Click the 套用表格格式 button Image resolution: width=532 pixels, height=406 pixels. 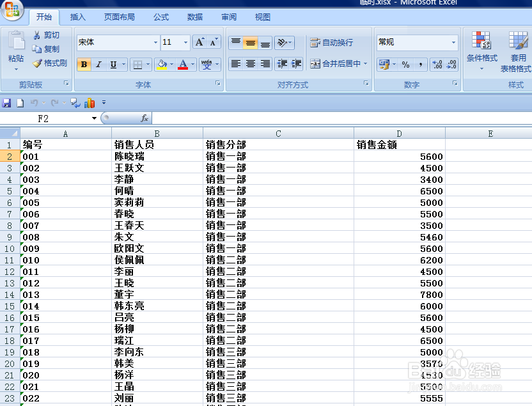point(516,51)
